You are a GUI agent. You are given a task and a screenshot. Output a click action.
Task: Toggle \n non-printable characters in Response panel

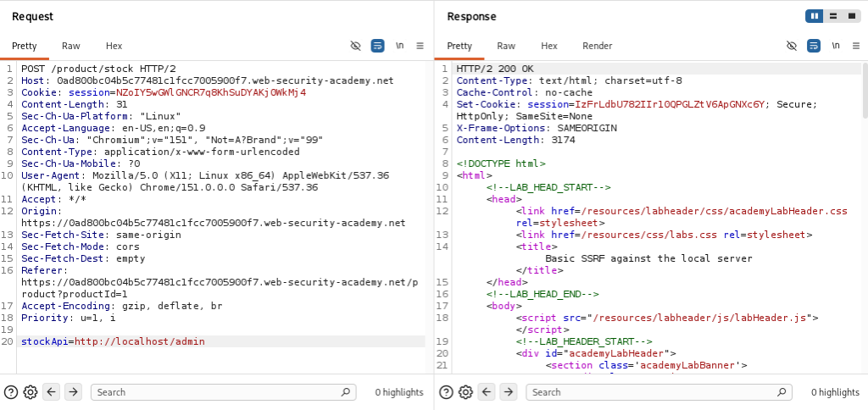tap(835, 46)
